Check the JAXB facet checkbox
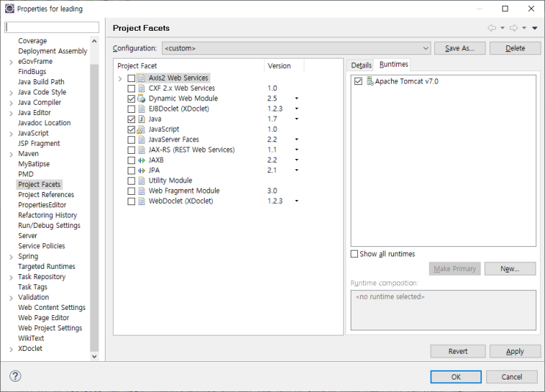 [131, 160]
